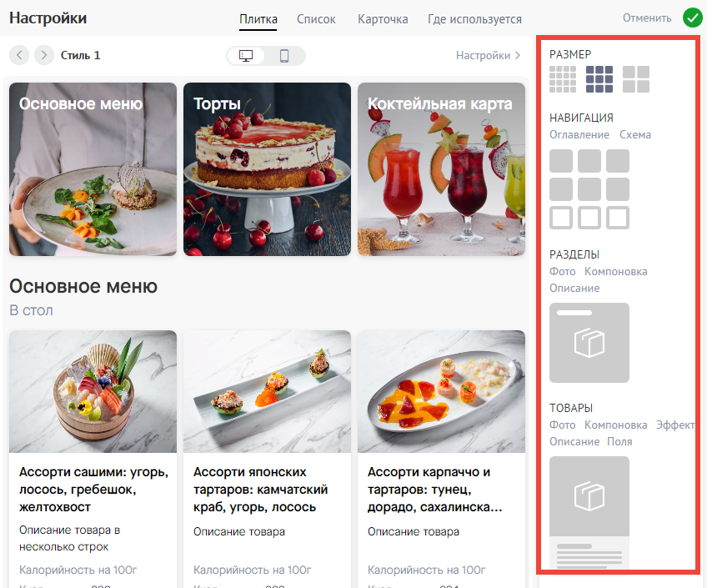Choose the top-left filled navigation layout square
The width and height of the screenshot is (707, 588).
(561, 161)
